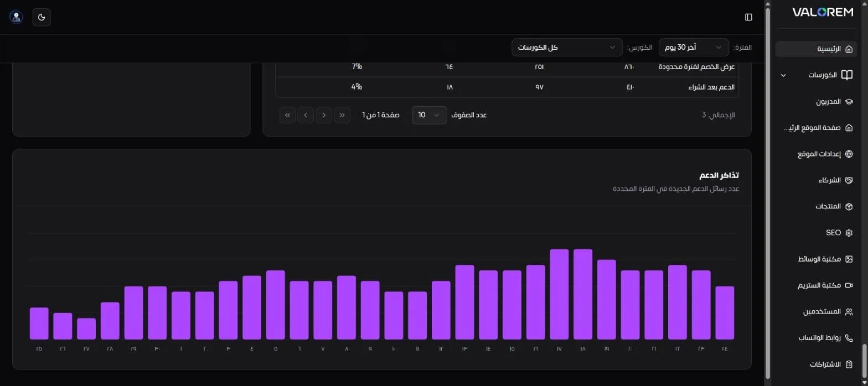Open the عدد الصفوف rows-per-page dropdown
This screenshot has width=868, height=386.
pyautogui.click(x=429, y=115)
